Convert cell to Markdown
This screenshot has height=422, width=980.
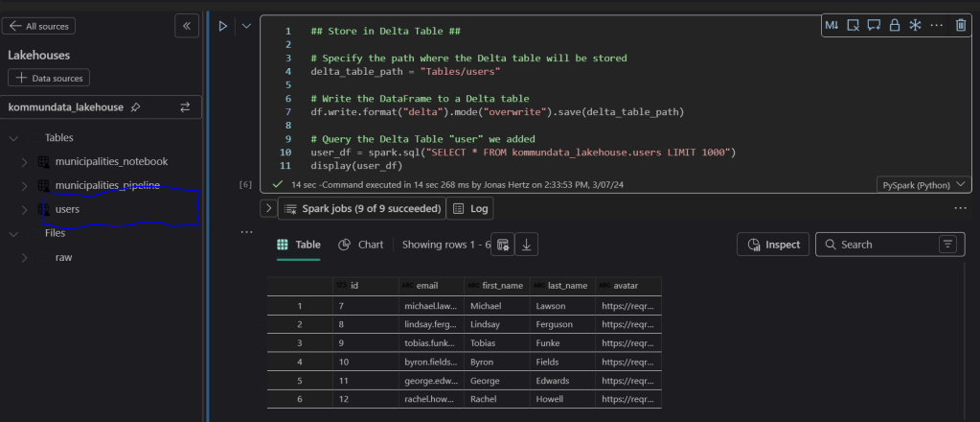pos(831,26)
